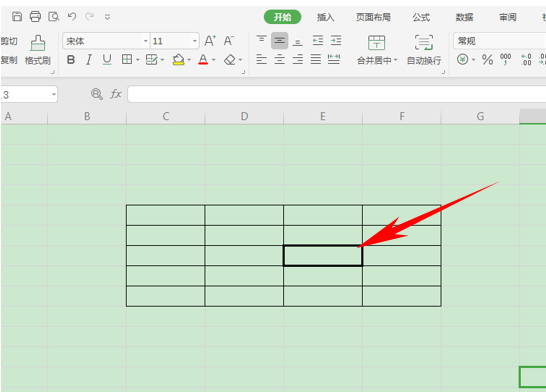Click the Undo arrow icon

point(72,16)
